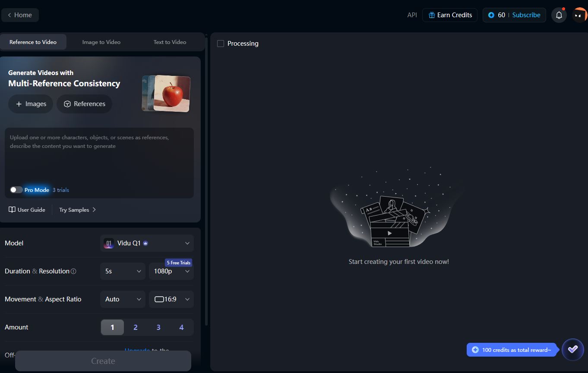Click the 5 Free Trials badge
The width and height of the screenshot is (588, 373).
[x=179, y=263]
